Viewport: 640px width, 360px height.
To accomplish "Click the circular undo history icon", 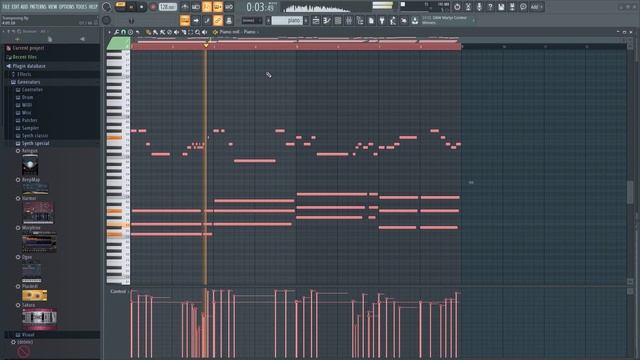I will (x=457, y=7).
